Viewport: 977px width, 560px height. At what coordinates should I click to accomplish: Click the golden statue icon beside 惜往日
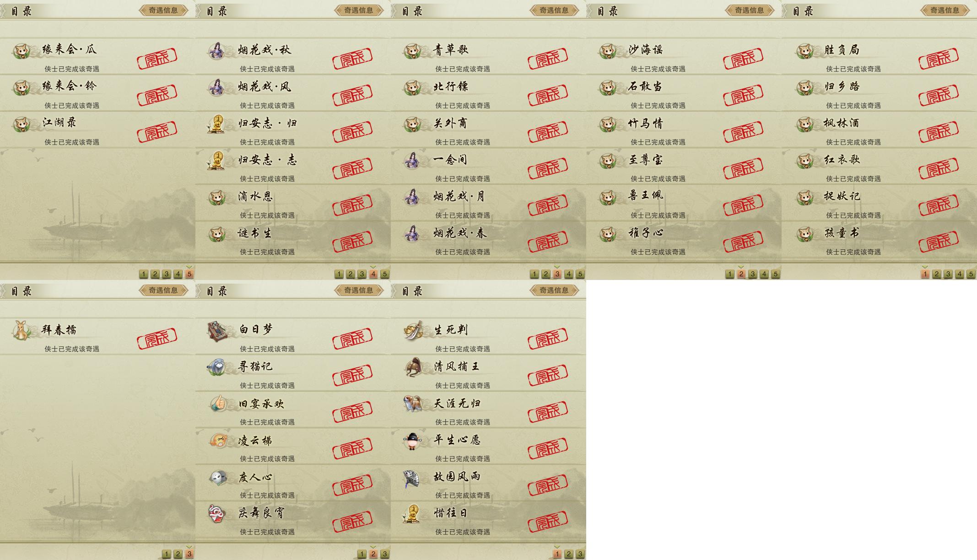tap(413, 513)
